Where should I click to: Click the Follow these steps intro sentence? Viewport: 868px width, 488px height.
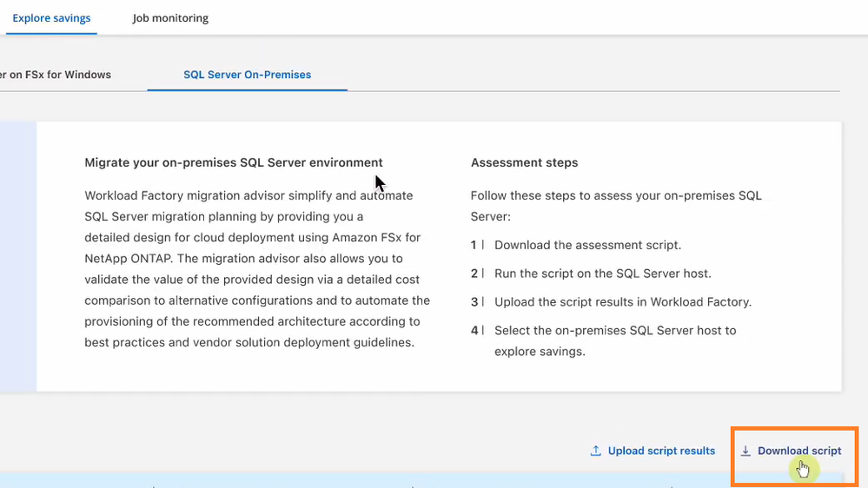[x=615, y=205]
